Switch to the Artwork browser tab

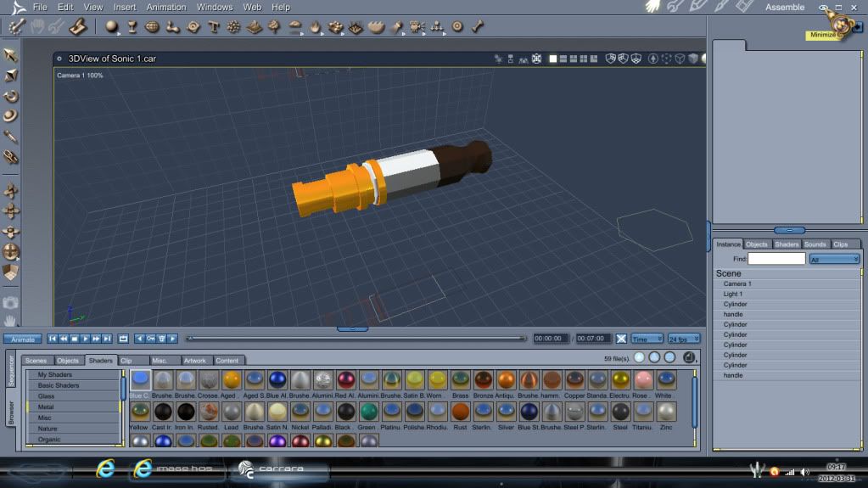[x=195, y=361]
